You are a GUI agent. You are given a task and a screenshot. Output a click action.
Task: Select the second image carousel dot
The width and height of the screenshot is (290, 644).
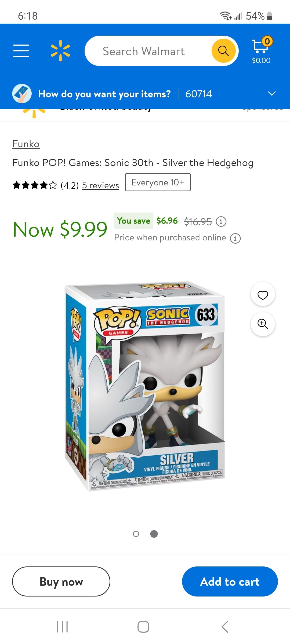[x=154, y=534]
